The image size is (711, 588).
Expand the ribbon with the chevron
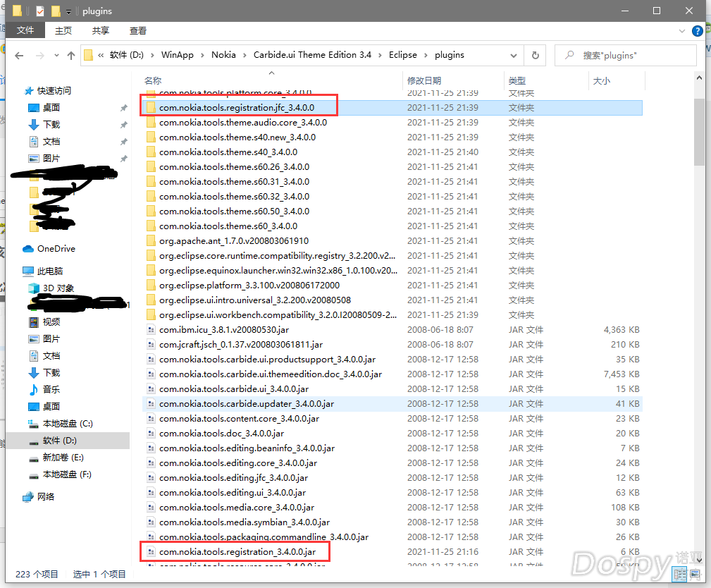point(681,31)
